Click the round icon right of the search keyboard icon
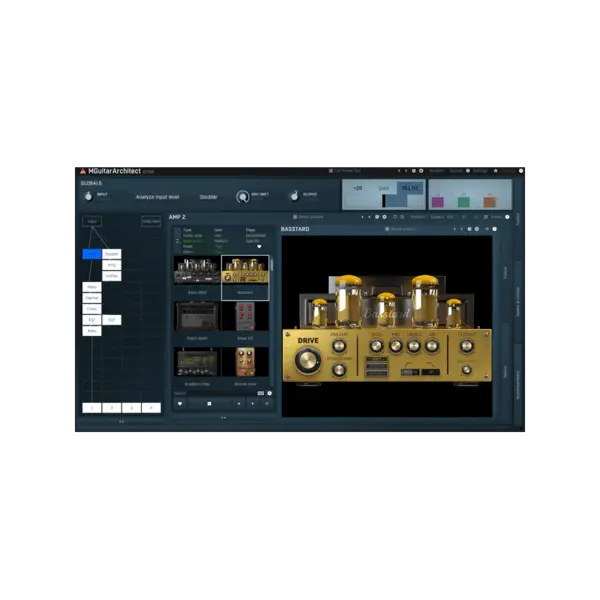600x600 pixels. pos(269,393)
